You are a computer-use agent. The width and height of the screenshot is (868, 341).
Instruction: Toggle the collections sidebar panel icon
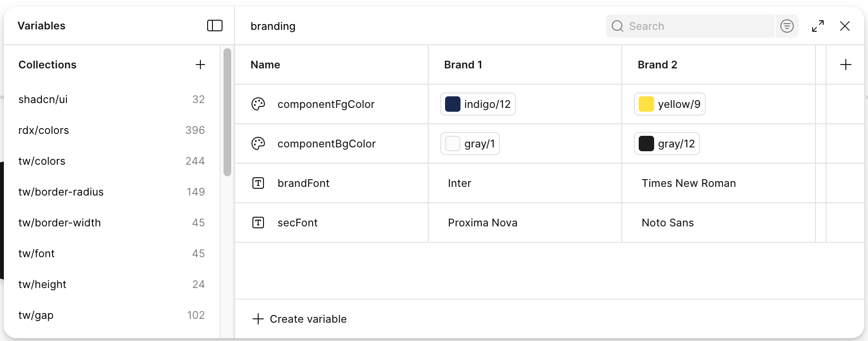point(214,26)
